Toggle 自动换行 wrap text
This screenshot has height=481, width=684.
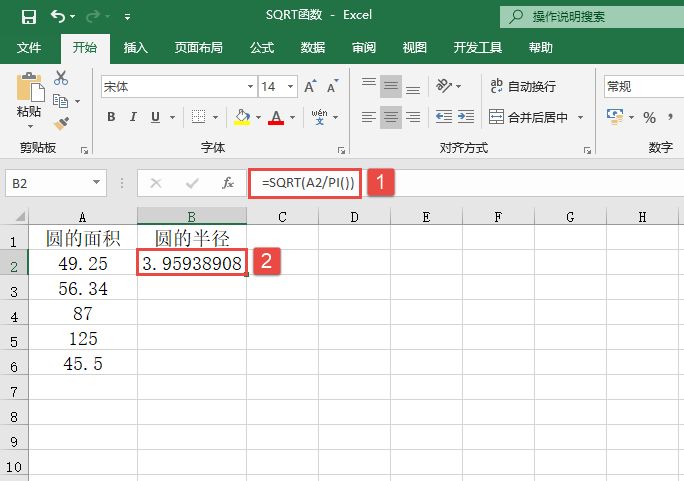pos(523,86)
